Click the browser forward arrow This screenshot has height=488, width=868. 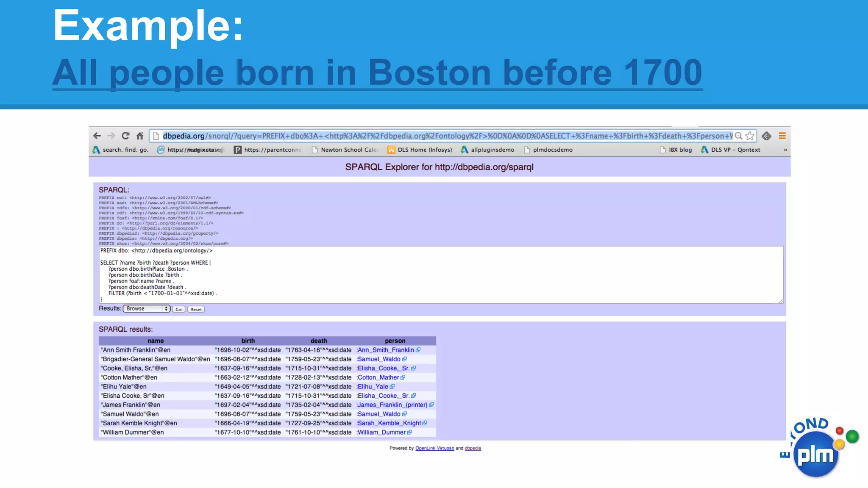click(x=111, y=136)
